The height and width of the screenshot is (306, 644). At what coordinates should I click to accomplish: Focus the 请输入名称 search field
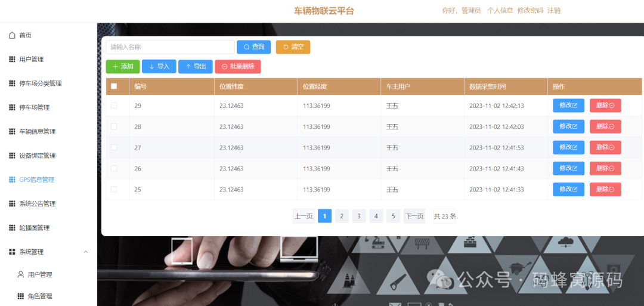point(170,47)
